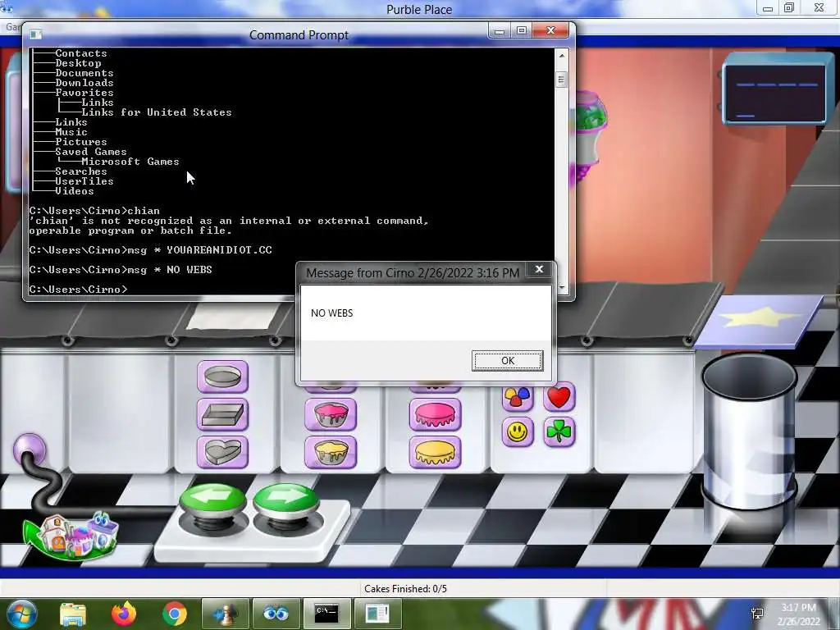The width and height of the screenshot is (840, 630).
Task: Click Command Prompt scrollbar up arrow
Action: tap(561, 55)
